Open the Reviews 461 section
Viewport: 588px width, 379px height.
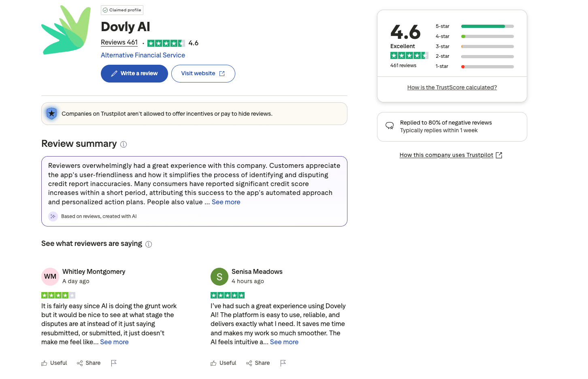pyautogui.click(x=119, y=42)
